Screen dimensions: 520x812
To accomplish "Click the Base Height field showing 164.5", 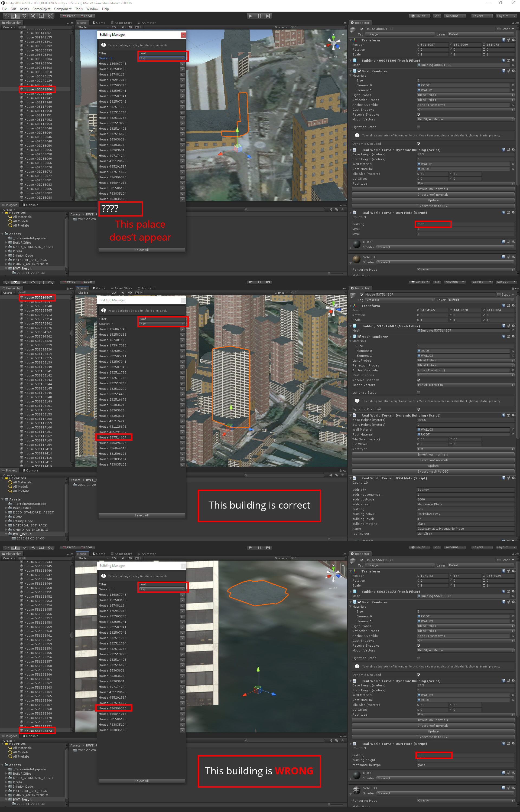I will [x=465, y=420].
